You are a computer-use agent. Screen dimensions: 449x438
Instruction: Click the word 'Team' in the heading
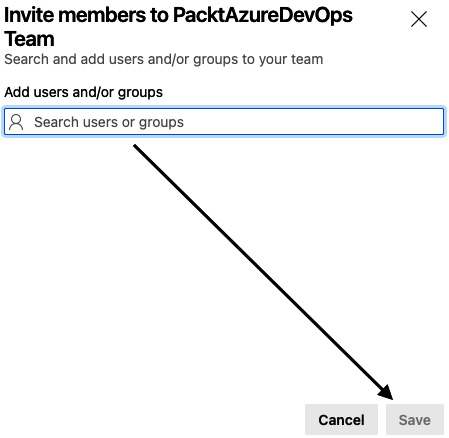[x=29, y=39]
